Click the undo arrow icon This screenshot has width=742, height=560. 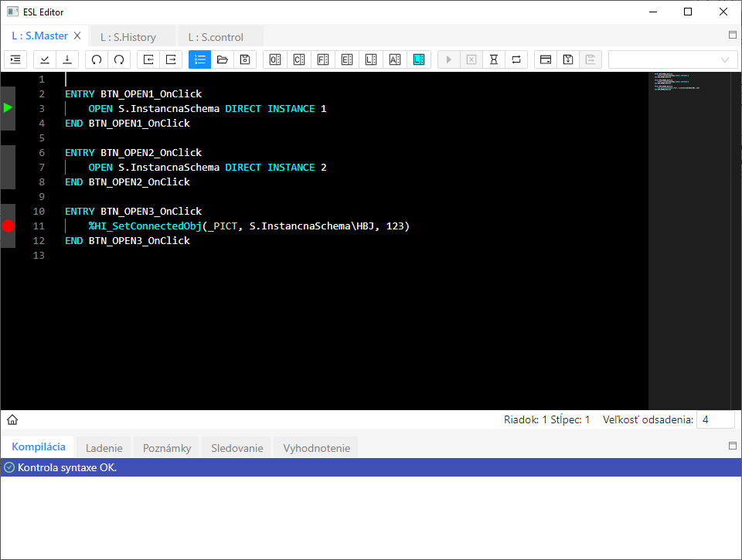click(x=97, y=59)
